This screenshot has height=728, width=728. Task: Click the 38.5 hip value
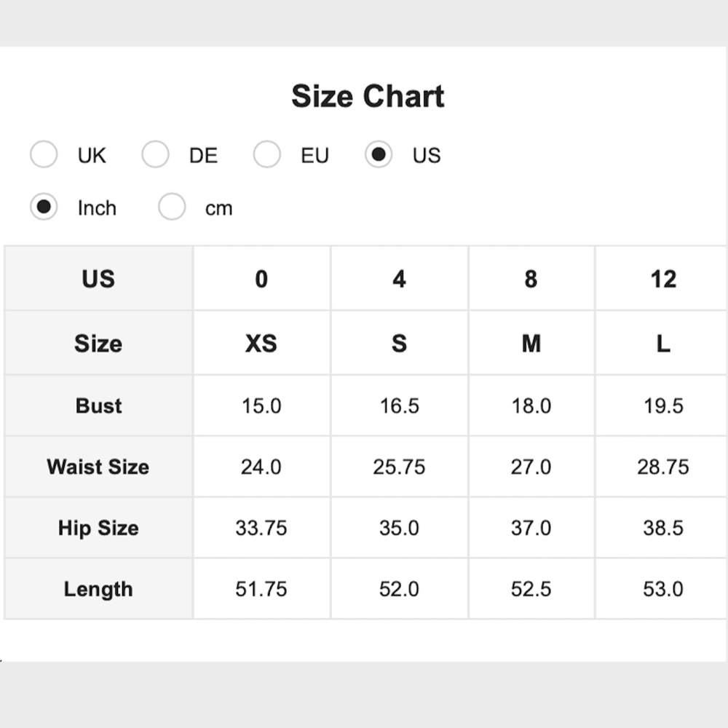click(x=663, y=528)
